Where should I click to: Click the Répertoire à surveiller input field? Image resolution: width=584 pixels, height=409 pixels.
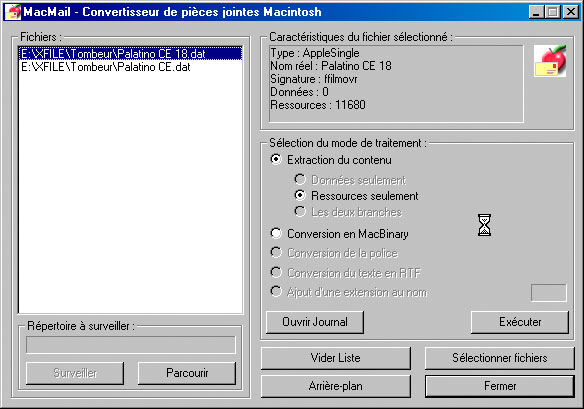click(x=131, y=345)
